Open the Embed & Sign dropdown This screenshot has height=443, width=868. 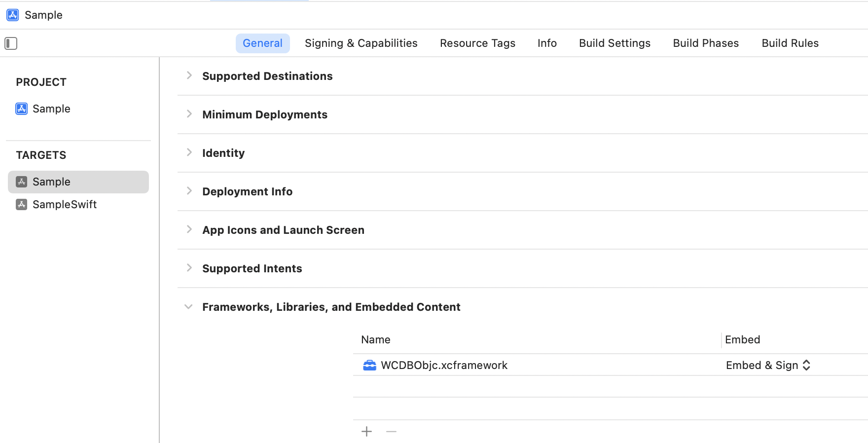click(x=768, y=365)
